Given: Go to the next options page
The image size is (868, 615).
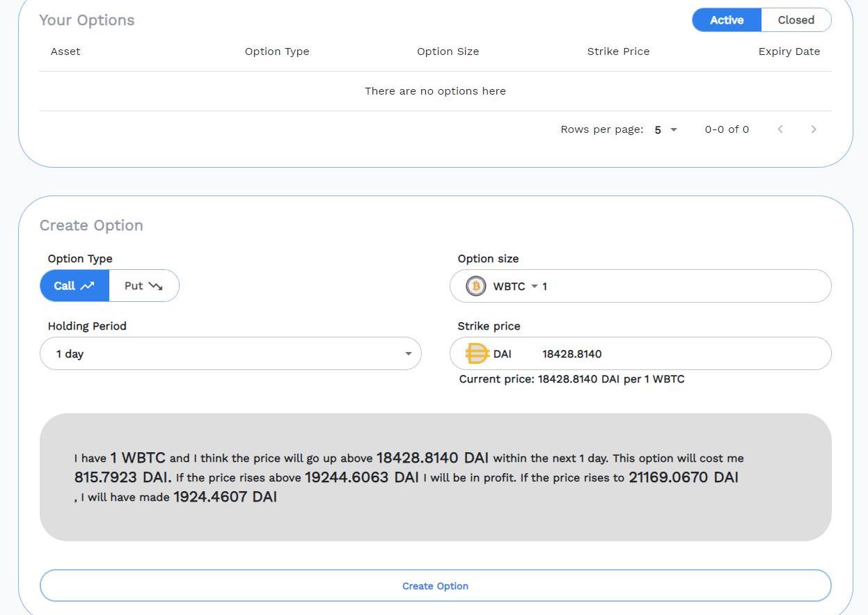Looking at the screenshot, I should pyautogui.click(x=814, y=129).
